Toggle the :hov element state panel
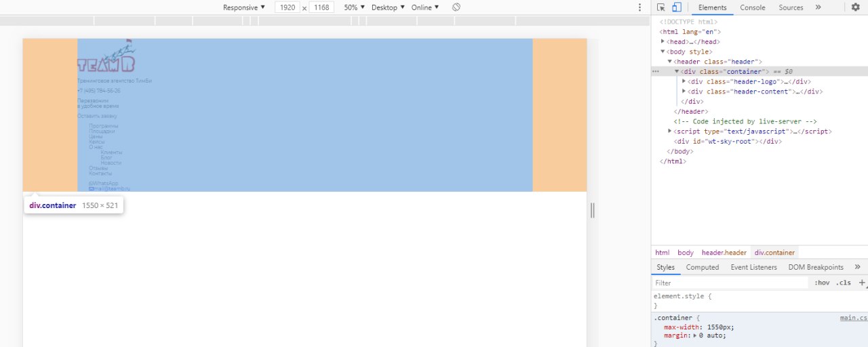The height and width of the screenshot is (347, 868). (x=822, y=283)
